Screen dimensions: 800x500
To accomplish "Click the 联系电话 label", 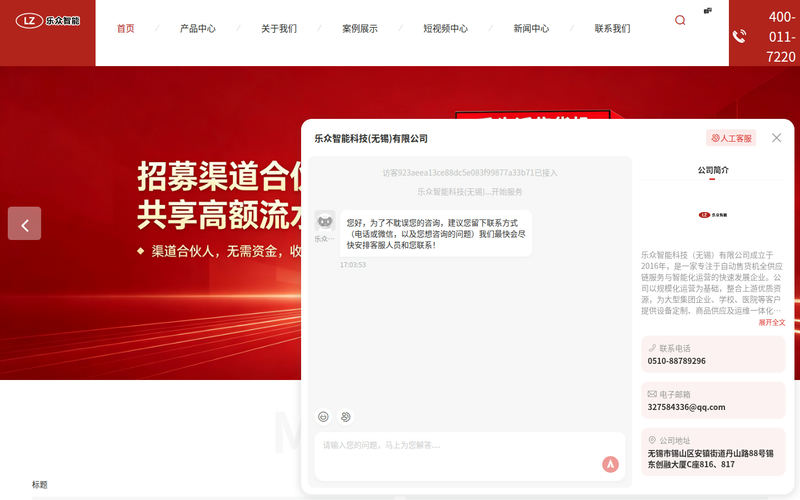I will click(674, 348).
